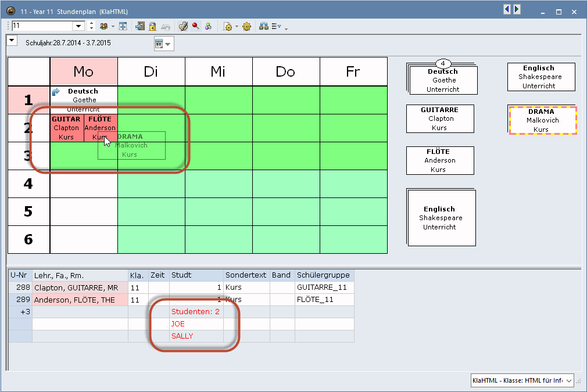Click the FLÖTE_11 student group cell
The width and height of the screenshot is (587, 392).
(324, 300)
